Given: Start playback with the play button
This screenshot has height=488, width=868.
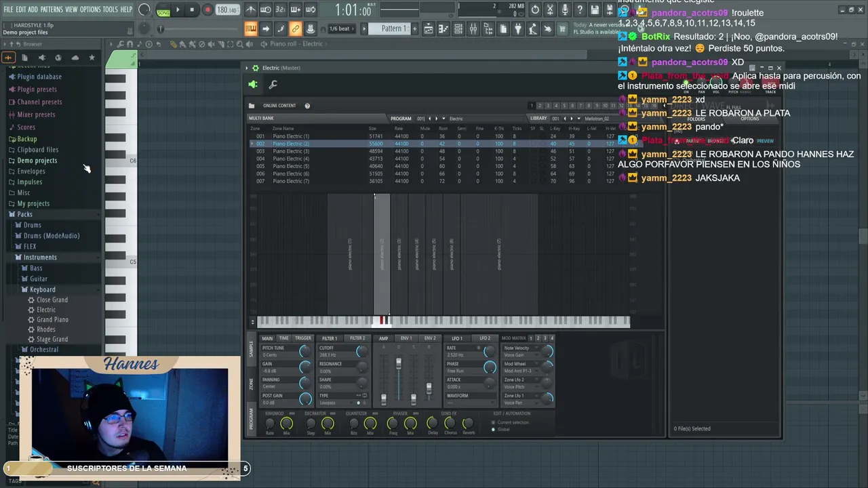Looking at the screenshot, I should coord(178,10).
